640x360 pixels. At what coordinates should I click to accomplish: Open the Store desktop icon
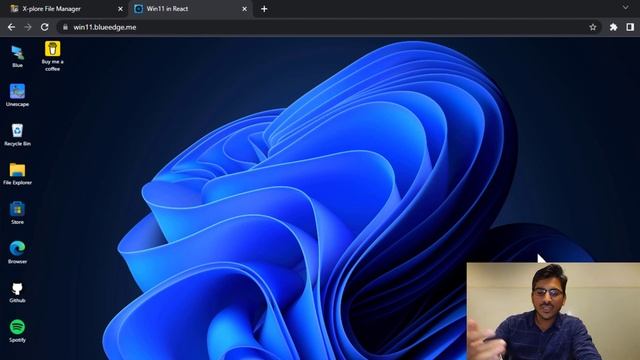[17, 213]
